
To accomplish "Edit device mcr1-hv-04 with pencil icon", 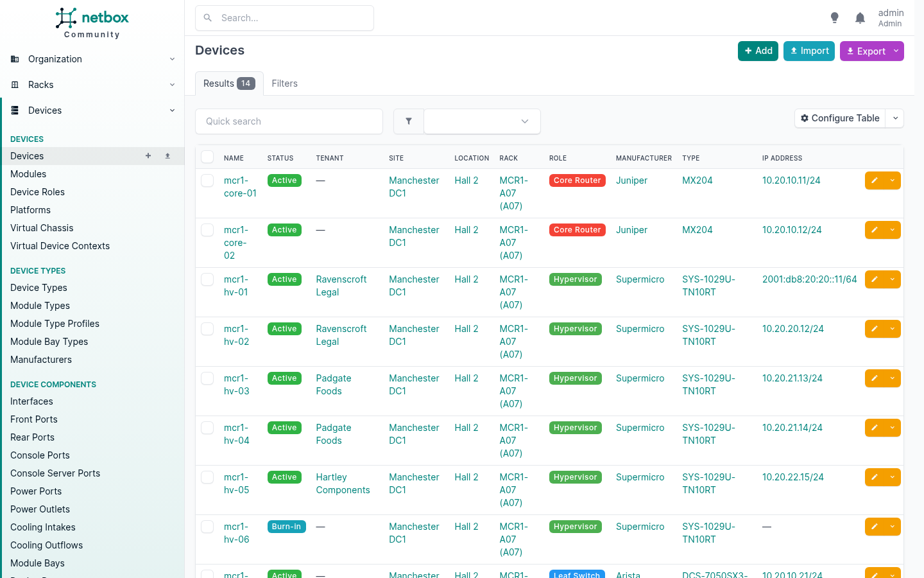I will [x=875, y=428].
